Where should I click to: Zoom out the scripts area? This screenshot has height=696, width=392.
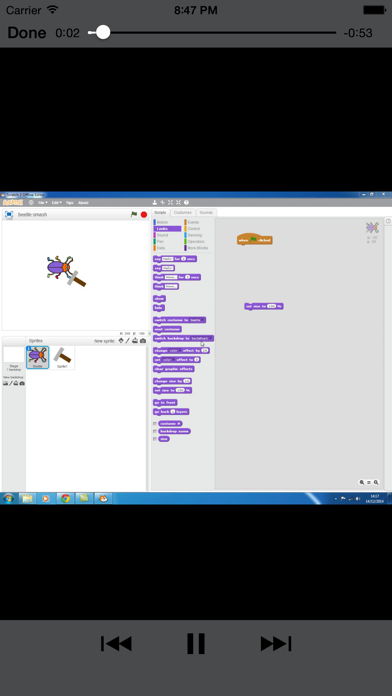point(362,482)
